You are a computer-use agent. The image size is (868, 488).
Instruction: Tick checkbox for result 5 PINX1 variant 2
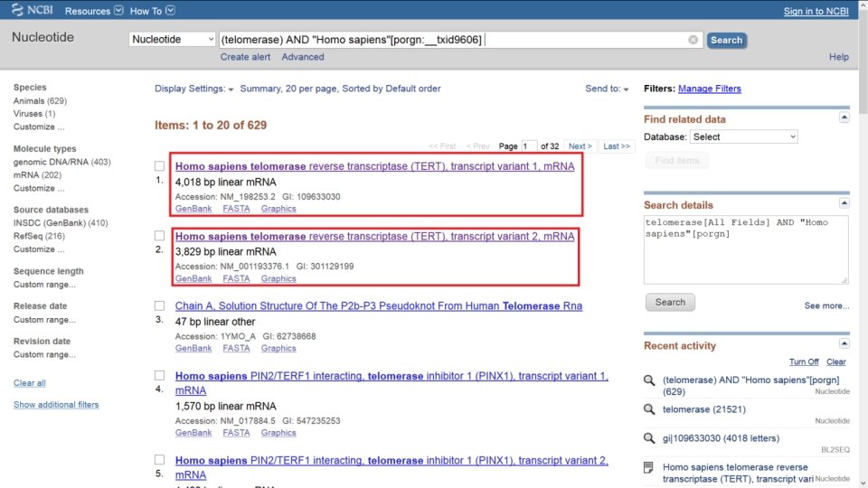pos(159,460)
